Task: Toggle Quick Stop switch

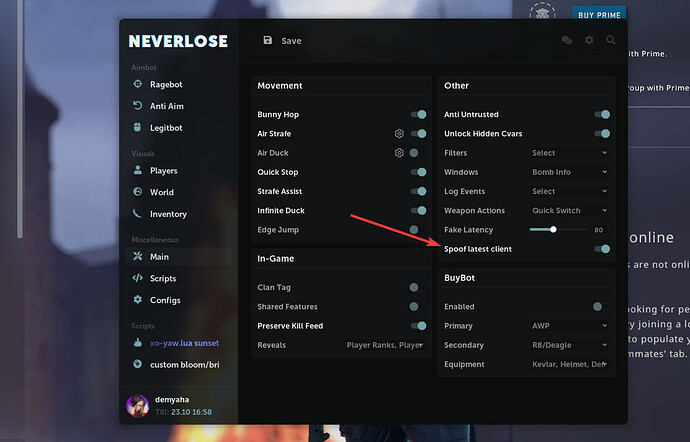Action: (x=418, y=172)
